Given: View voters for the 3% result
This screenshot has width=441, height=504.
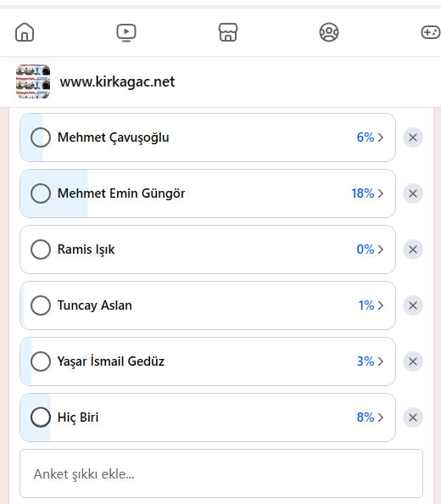Looking at the screenshot, I should pos(381,361).
